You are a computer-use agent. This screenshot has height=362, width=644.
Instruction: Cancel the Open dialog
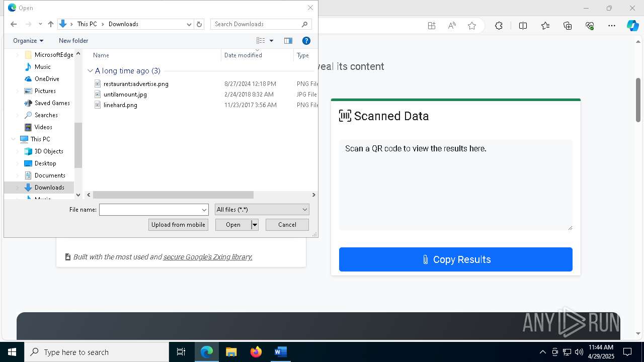pos(287,225)
